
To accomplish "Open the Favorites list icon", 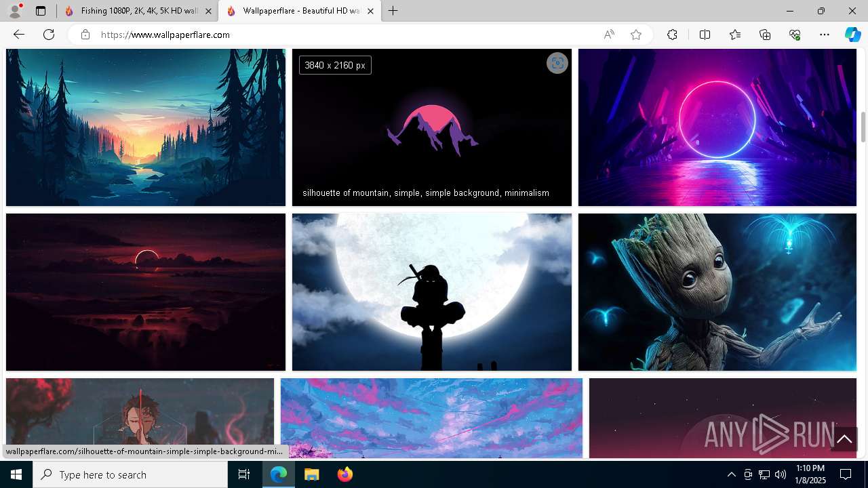I will coord(735,35).
